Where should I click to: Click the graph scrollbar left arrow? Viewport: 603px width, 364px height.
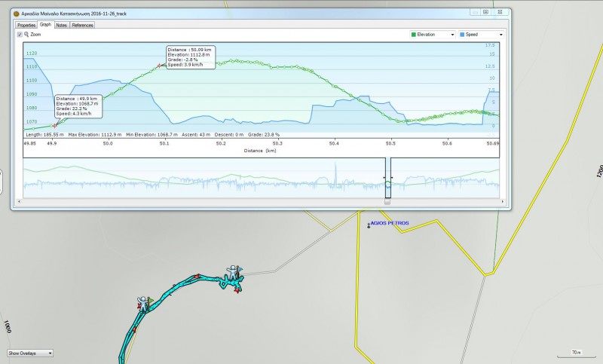coord(20,201)
